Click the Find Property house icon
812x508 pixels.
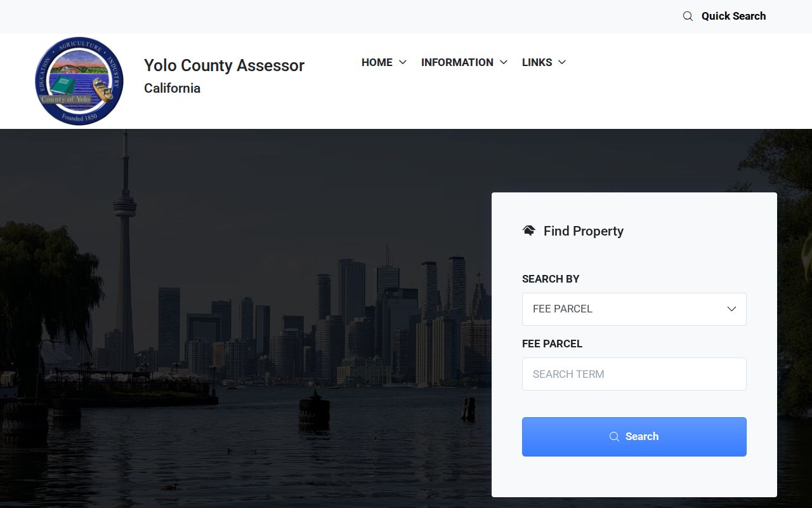[529, 231]
